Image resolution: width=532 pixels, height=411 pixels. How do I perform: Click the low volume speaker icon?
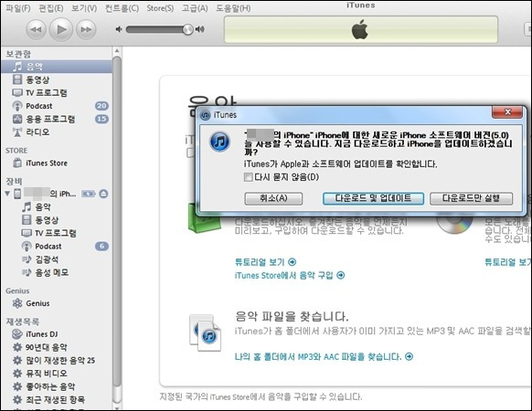(119, 29)
